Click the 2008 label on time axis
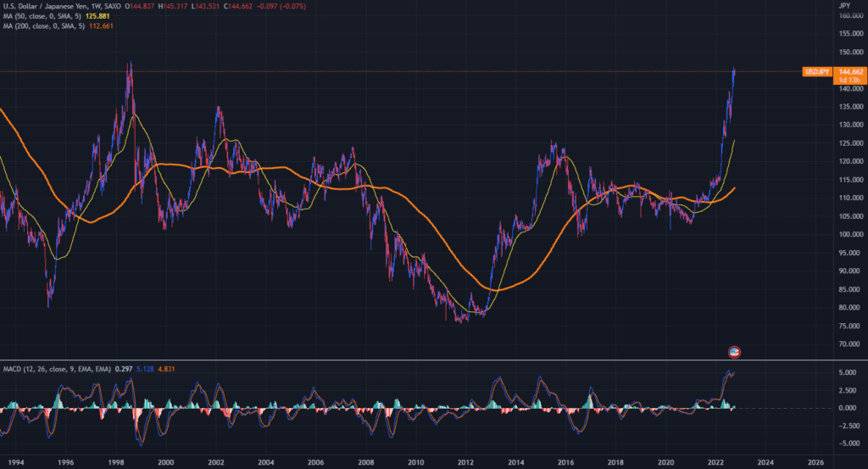 pos(365,462)
